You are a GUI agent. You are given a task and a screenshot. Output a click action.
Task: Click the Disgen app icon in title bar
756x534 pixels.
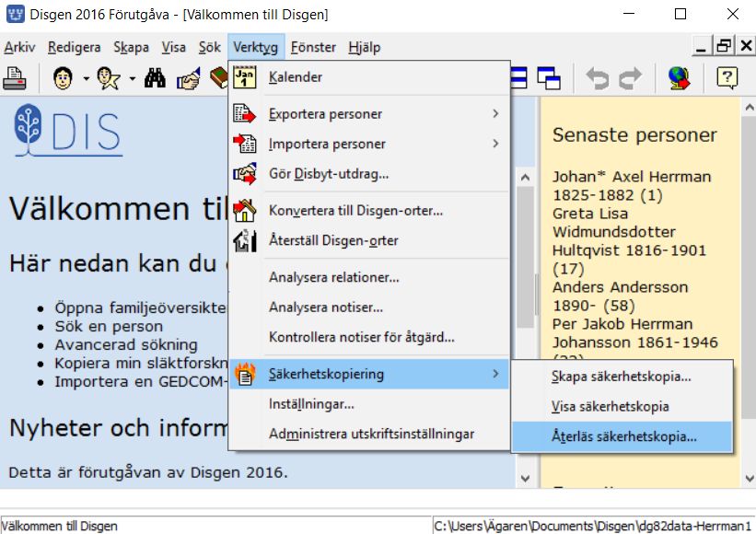tap(15, 14)
